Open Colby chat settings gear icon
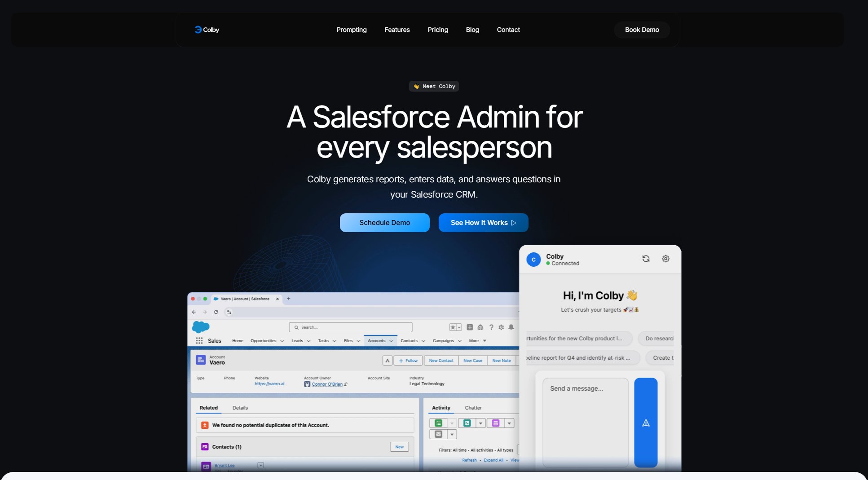868x480 pixels. 665,259
